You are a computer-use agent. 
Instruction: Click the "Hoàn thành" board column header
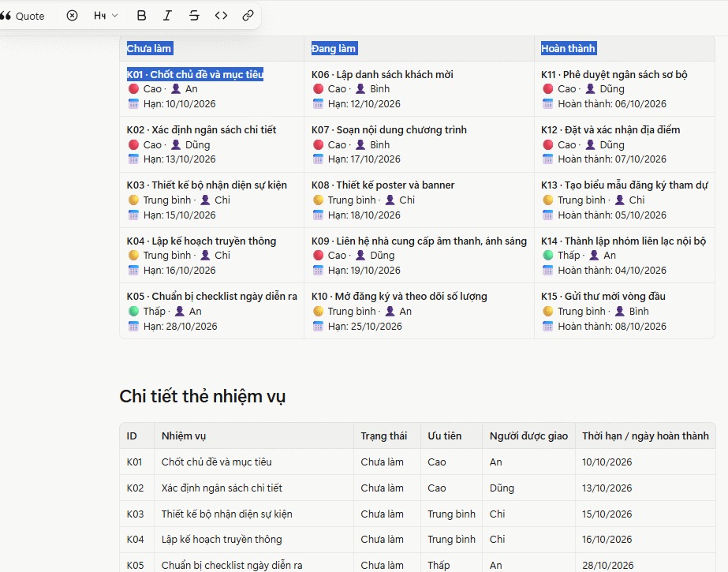tap(569, 48)
